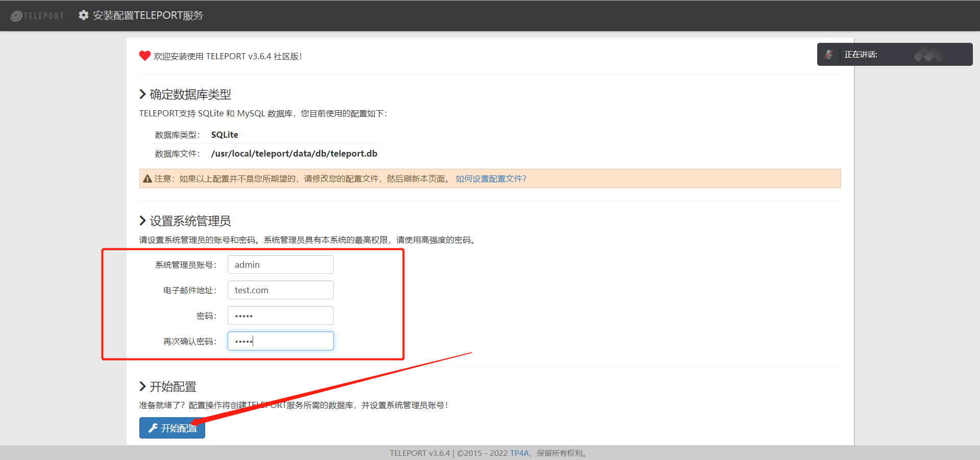Click chevron beside 确定数据库类型 heading
The height and width of the screenshot is (460, 980).
coord(143,94)
